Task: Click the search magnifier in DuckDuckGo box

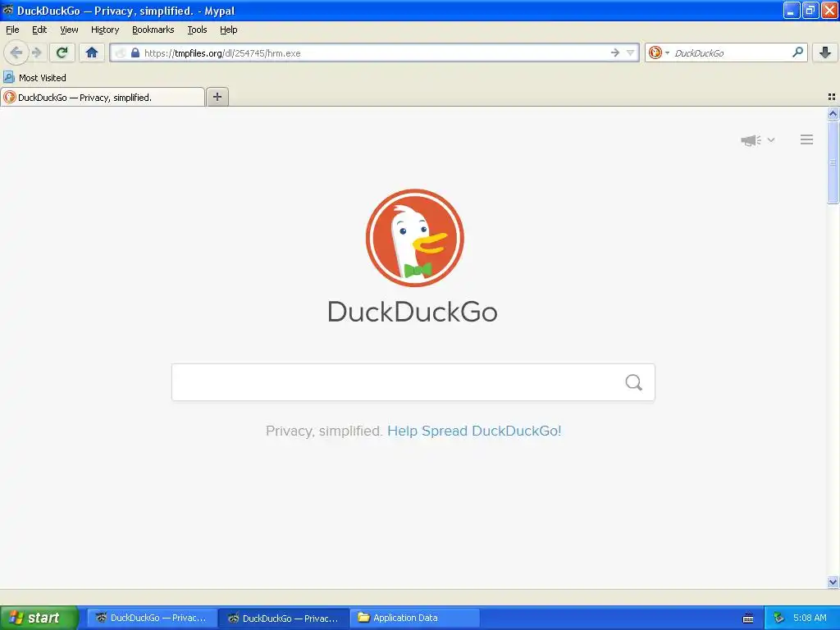Action: 634,382
